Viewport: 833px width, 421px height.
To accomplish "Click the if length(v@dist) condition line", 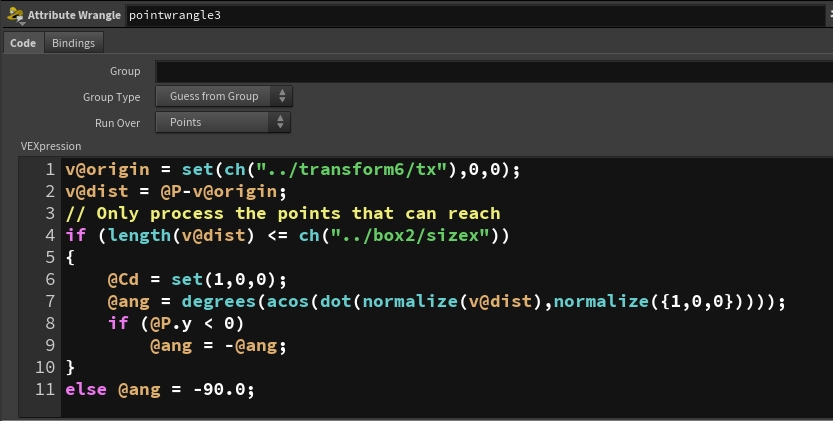I will pyautogui.click(x=287, y=235).
